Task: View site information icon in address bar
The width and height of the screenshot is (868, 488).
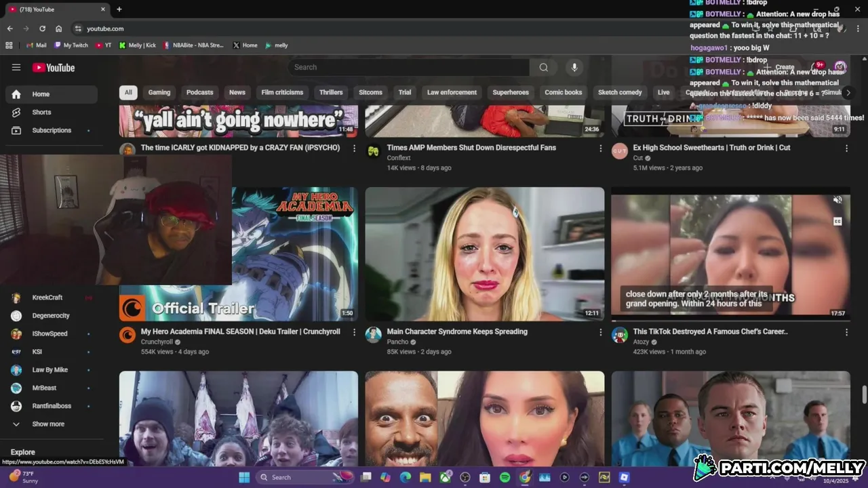Action: point(78,28)
